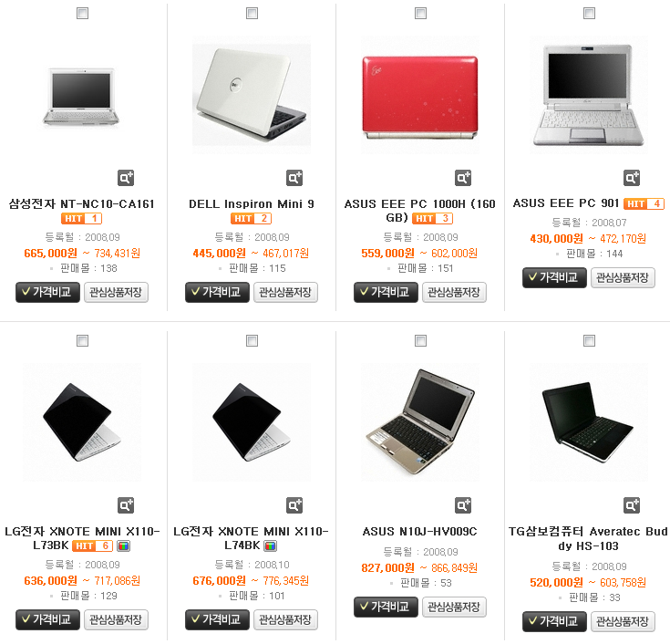The image size is (670, 644).
Task: Select checkbox above ASUS N10J-HV009C
Action: pos(421,341)
